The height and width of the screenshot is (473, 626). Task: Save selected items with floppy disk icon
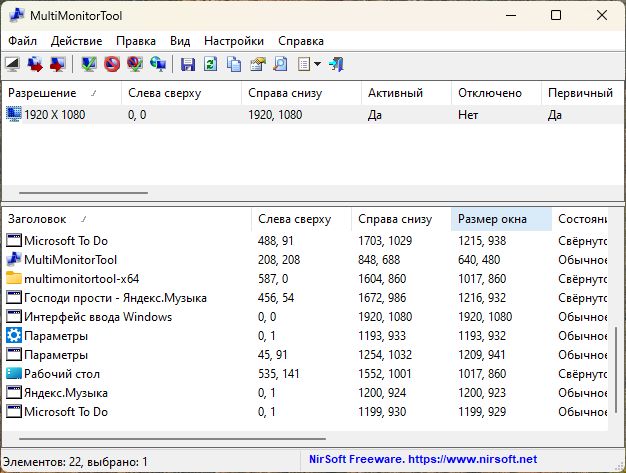(x=188, y=64)
